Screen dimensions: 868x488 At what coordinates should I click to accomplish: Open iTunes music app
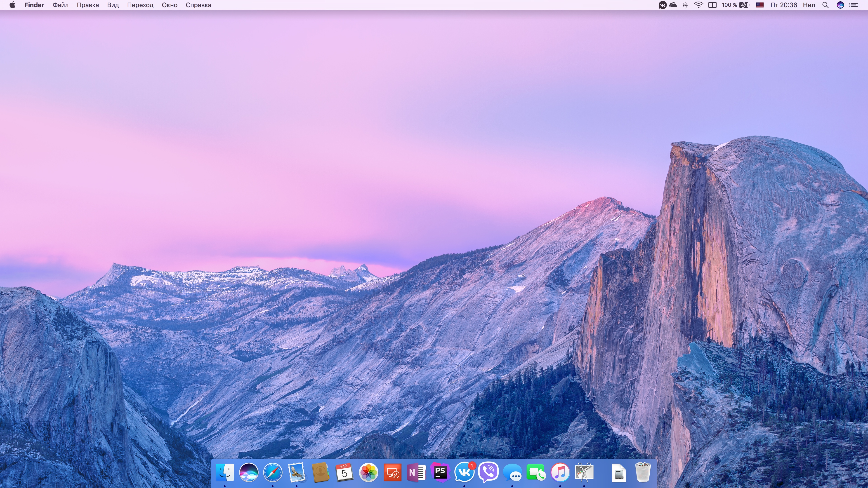click(x=560, y=472)
